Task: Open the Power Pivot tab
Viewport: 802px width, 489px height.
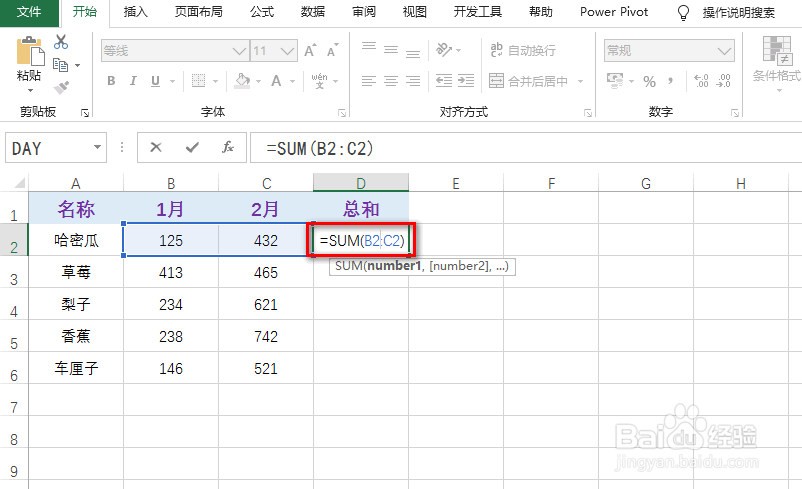Action: (x=614, y=12)
